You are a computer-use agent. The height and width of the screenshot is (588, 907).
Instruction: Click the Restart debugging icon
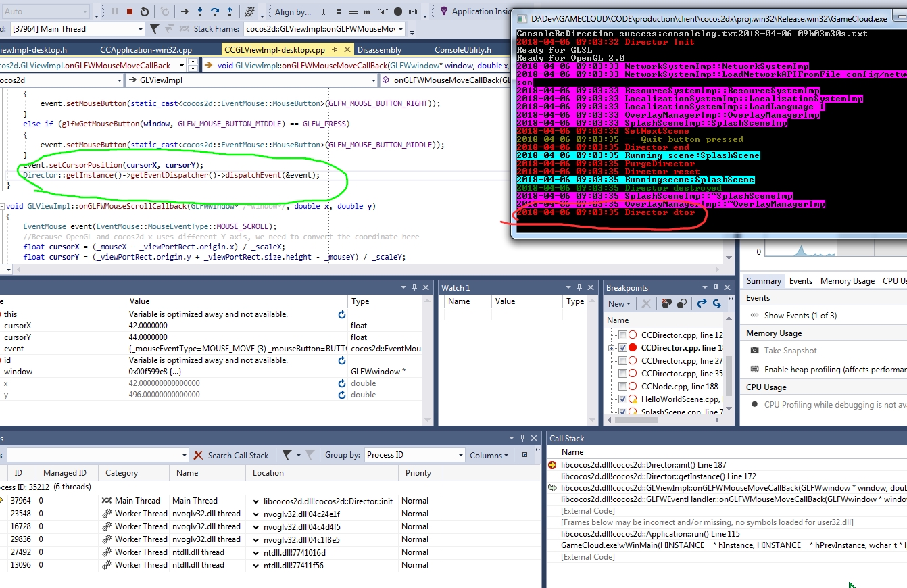tap(145, 11)
